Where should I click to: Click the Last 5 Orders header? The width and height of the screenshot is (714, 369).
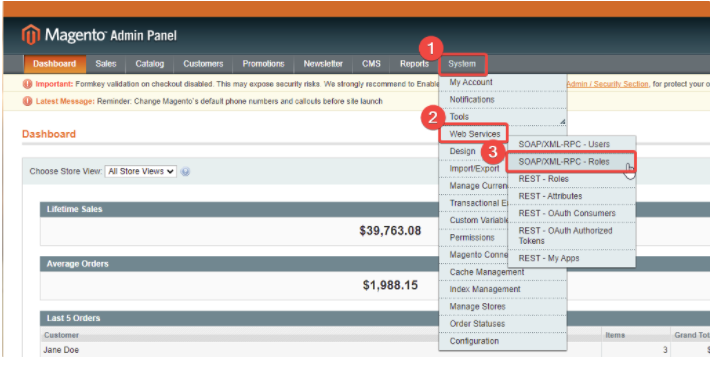coord(73,318)
